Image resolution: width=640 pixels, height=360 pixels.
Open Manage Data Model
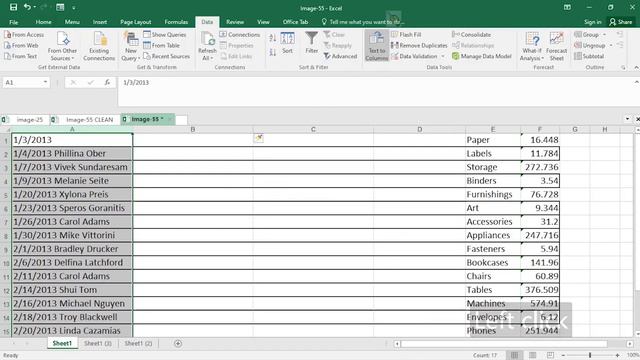point(482,56)
